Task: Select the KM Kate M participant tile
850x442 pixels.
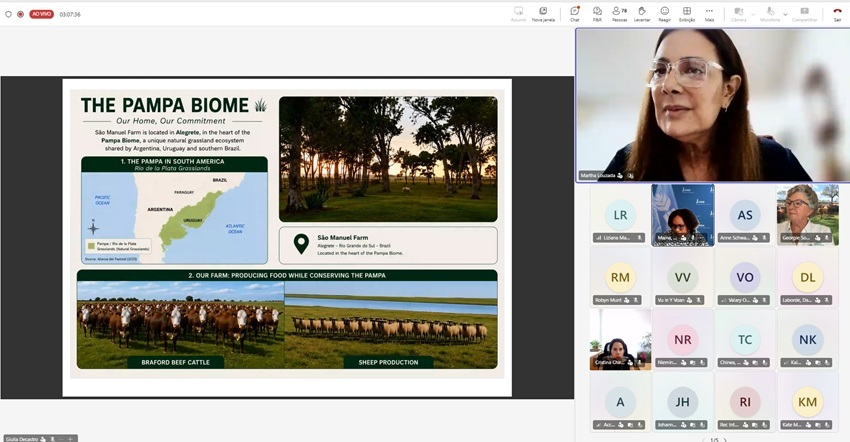Action: click(808, 402)
